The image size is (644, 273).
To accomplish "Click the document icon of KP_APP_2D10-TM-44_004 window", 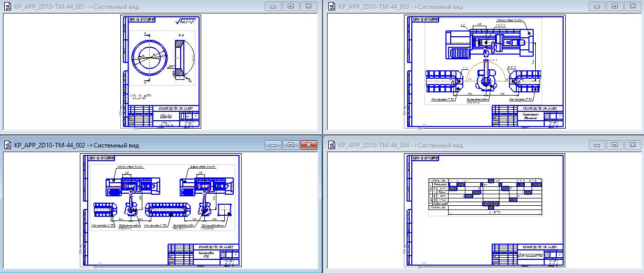I will pos(333,145).
